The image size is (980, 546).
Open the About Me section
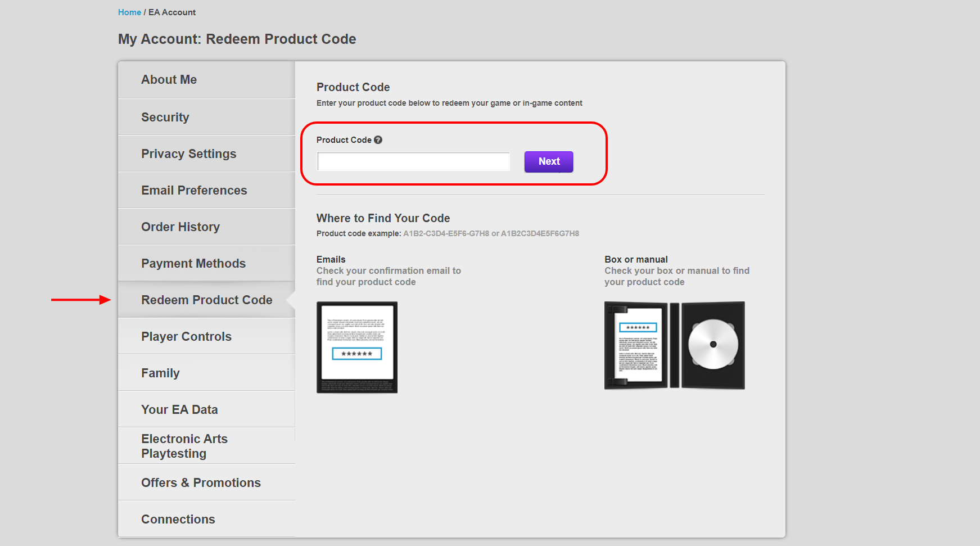[x=206, y=80]
